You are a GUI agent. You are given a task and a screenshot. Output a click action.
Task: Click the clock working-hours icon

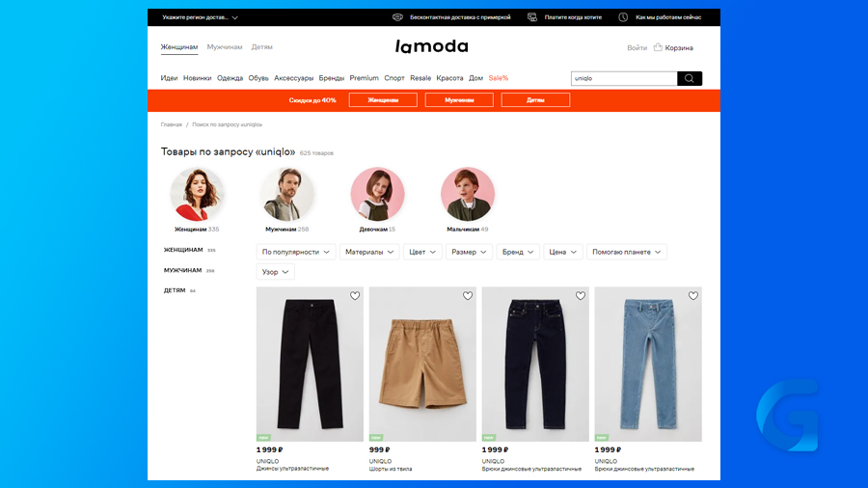tap(623, 17)
